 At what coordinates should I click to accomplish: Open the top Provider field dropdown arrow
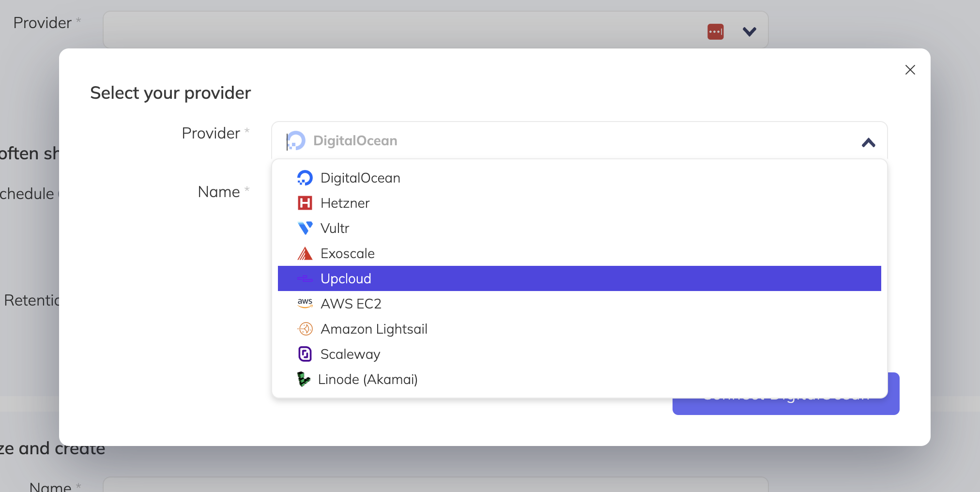(748, 32)
